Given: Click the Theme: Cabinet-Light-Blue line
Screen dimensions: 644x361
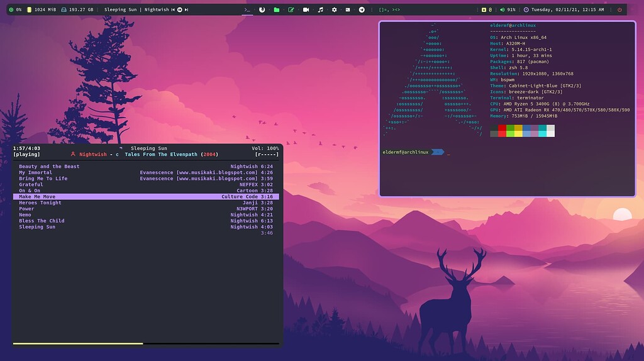Looking at the screenshot, I should click(x=535, y=86).
